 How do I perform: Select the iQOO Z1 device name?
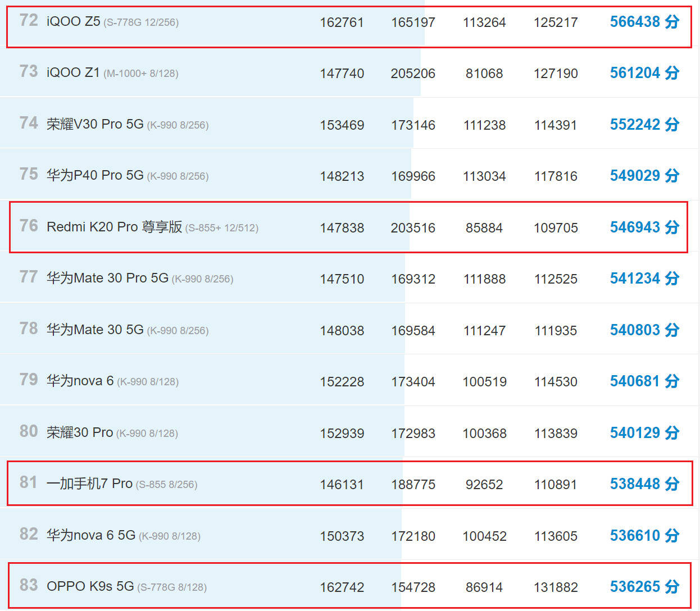(73, 73)
